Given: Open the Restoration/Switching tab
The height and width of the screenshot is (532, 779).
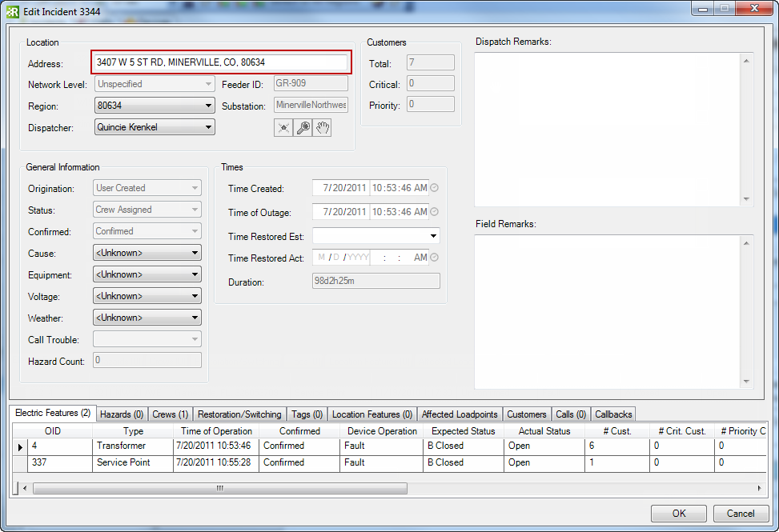Looking at the screenshot, I should pos(239,414).
